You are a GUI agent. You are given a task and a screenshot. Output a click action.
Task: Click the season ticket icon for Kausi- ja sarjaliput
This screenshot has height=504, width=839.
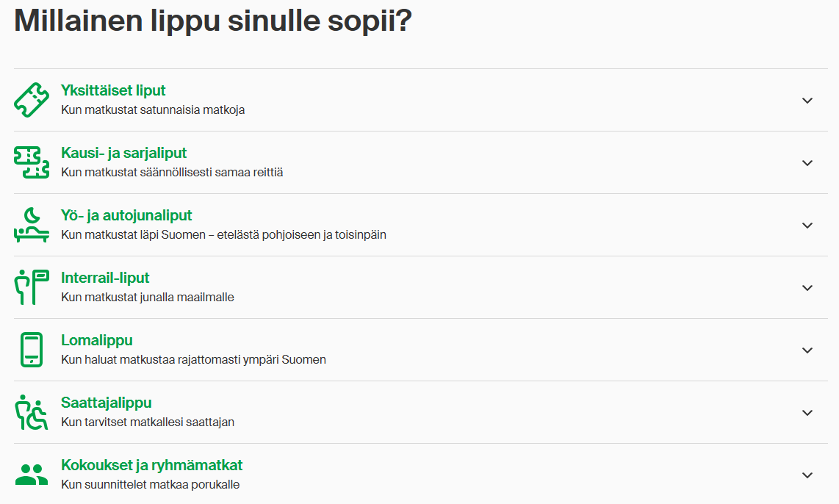(32, 162)
